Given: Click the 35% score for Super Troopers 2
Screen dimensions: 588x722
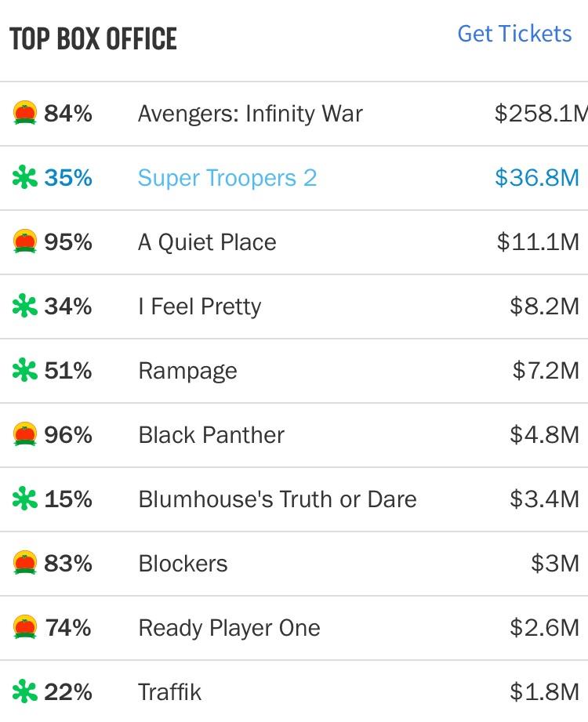Looking at the screenshot, I should point(68,178).
